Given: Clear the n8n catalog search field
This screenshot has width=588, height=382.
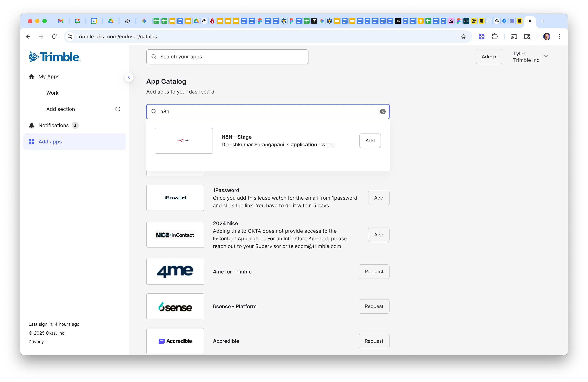Looking at the screenshot, I should coord(383,112).
